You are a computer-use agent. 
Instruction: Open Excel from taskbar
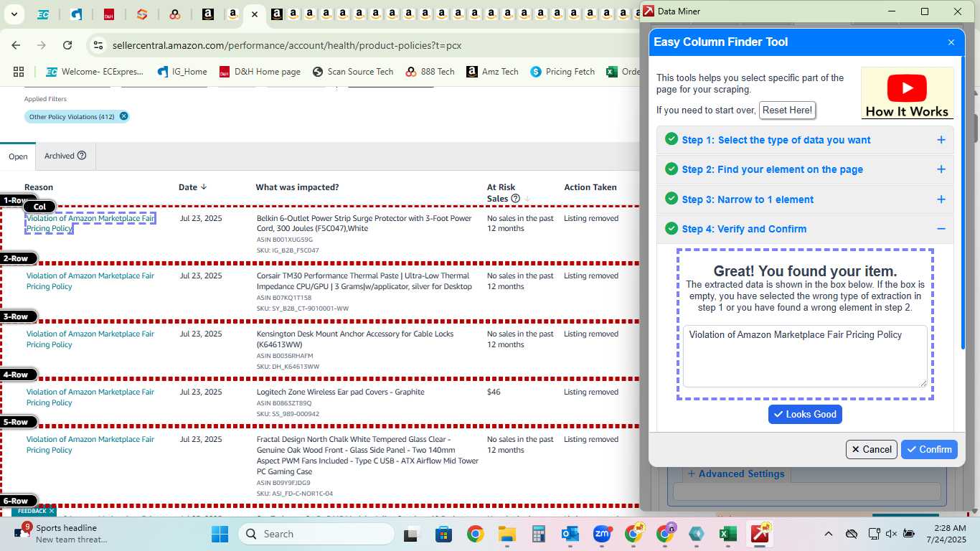click(x=728, y=534)
